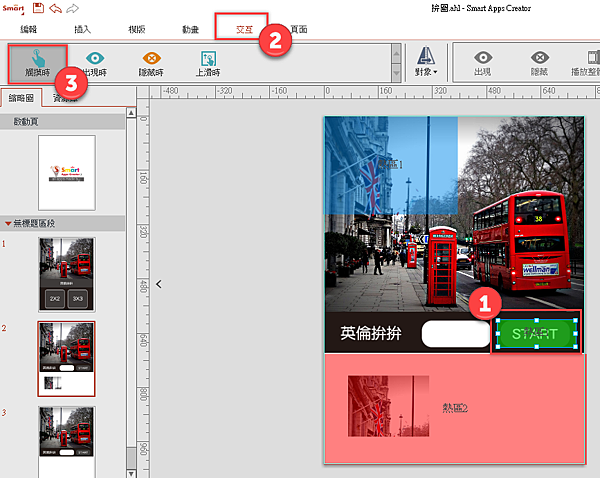Viewport: 600px width, 478px height.
Task: Click the white rounded box on canvas
Action: pyautogui.click(x=456, y=334)
